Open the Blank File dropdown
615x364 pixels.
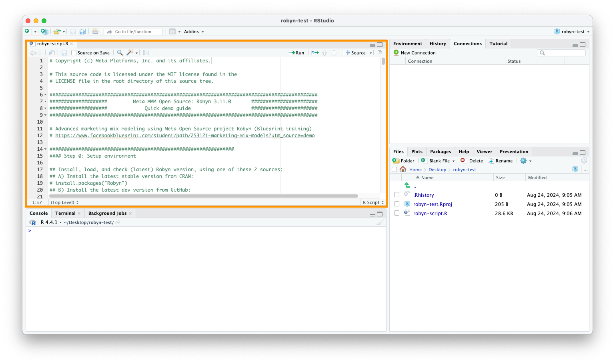tap(453, 160)
